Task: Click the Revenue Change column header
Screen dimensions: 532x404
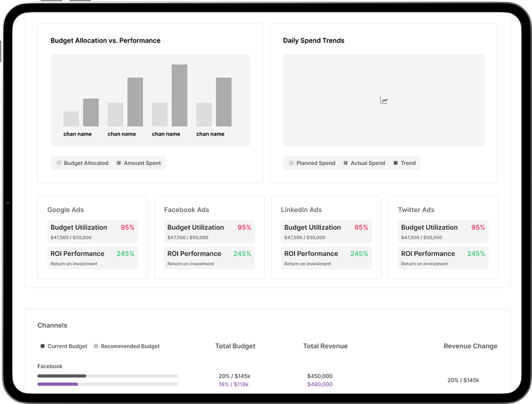Action: tap(471, 346)
